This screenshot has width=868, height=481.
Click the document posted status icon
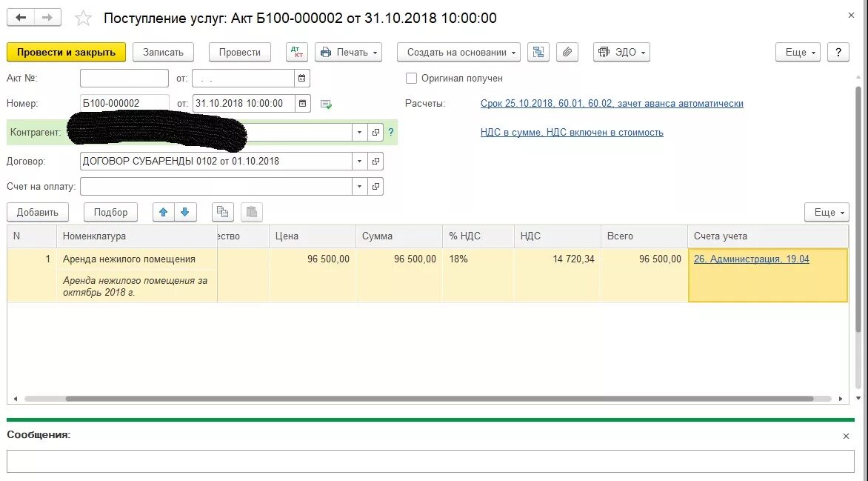click(326, 104)
